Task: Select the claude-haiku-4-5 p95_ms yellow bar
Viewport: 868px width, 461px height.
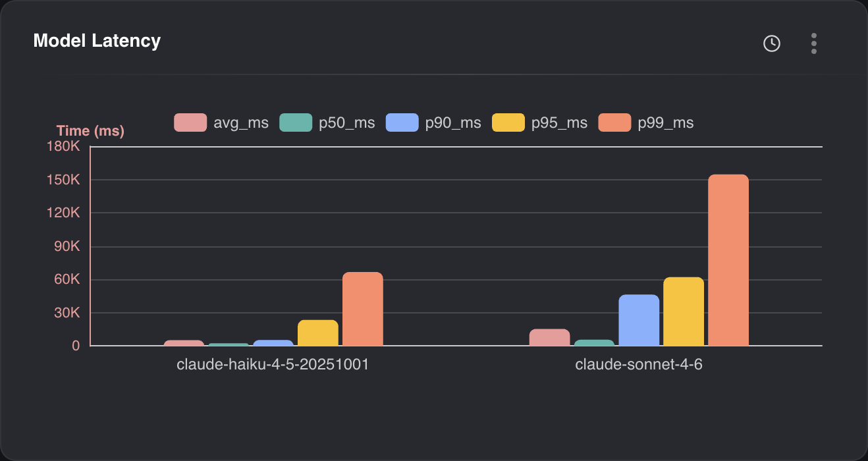Action: 318,333
